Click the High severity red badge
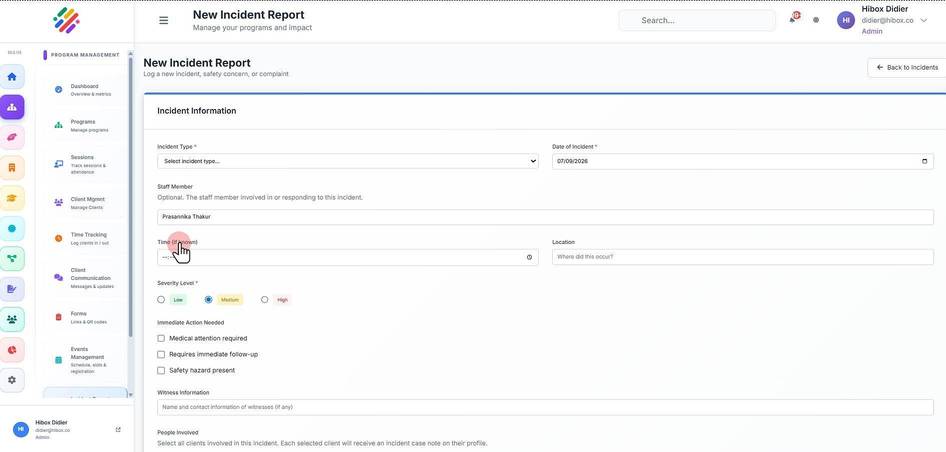The height and width of the screenshot is (452, 946). (x=282, y=300)
